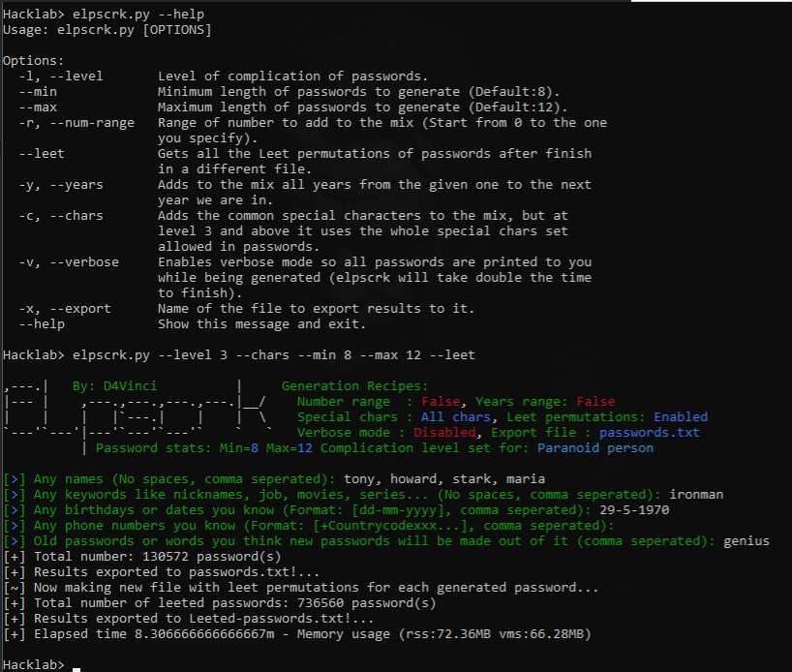Viewport: 792px width, 672px height.
Task: Click the 'By: D4Vinci' author text
Action: click(x=114, y=386)
